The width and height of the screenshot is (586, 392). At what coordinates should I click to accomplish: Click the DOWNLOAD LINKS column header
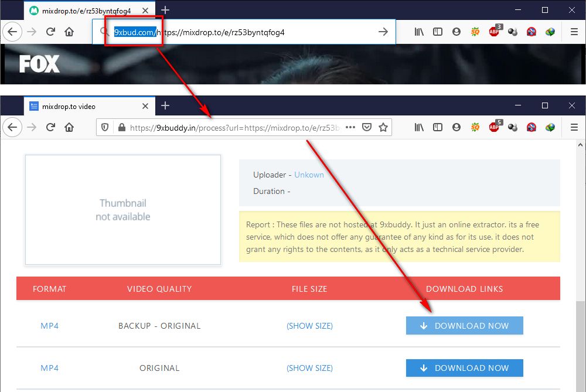pyautogui.click(x=465, y=289)
